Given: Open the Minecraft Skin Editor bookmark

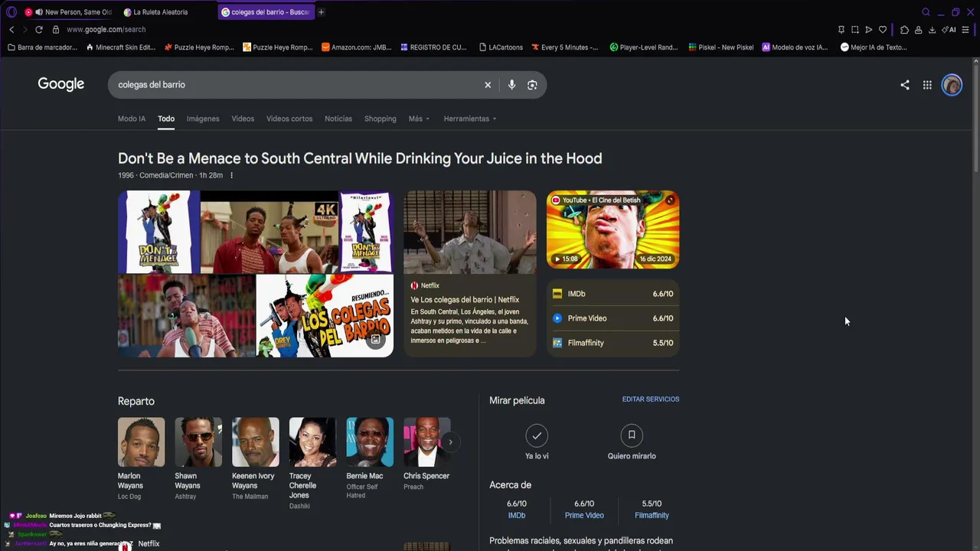Looking at the screenshot, I should 121,47.
